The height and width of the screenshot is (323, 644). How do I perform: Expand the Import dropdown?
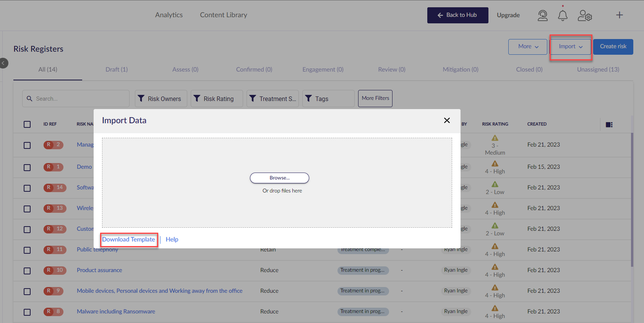pos(570,47)
